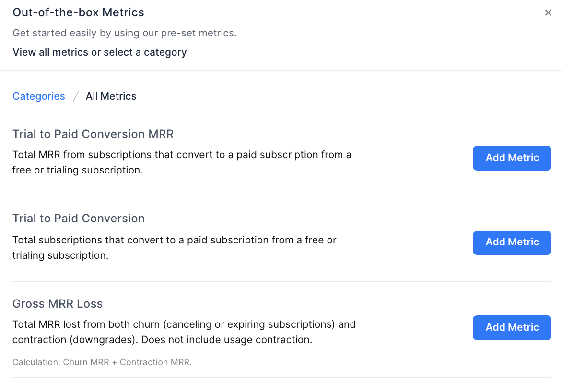This screenshot has width=562, height=392.
Task: Click the Churn MRR + Contraction MRR calculation note
Action: tap(102, 362)
